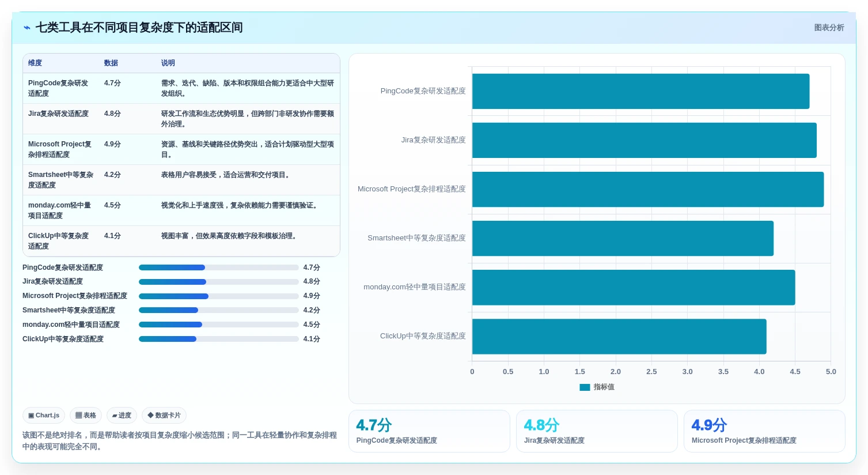Viewport: 868px width, 475px height.
Task: Click the Jira description about 研发工作流和生态
Action: [x=248, y=119]
